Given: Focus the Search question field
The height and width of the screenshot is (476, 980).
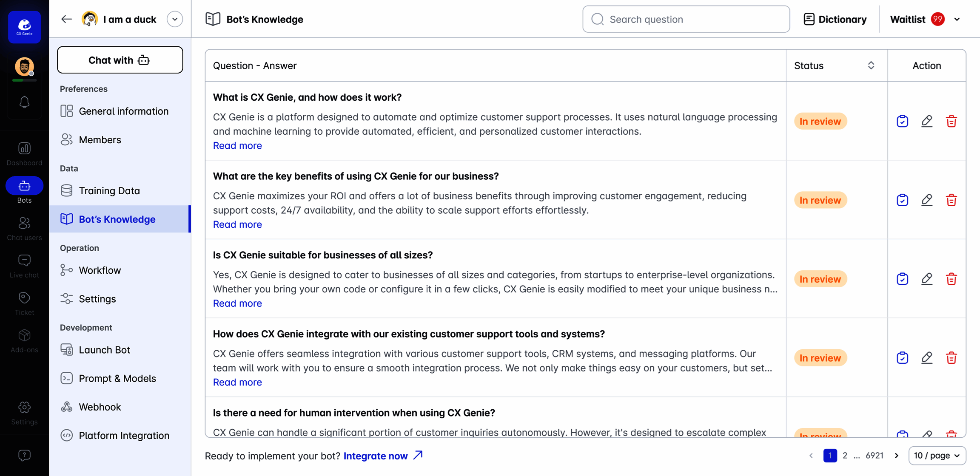Looking at the screenshot, I should coord(686,19).
